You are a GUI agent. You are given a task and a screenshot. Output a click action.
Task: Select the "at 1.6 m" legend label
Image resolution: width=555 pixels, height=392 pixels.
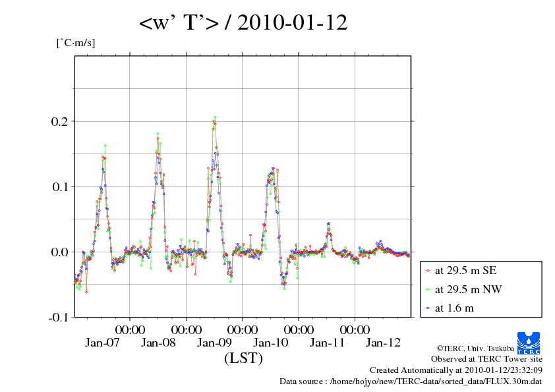tap(454, 308)
